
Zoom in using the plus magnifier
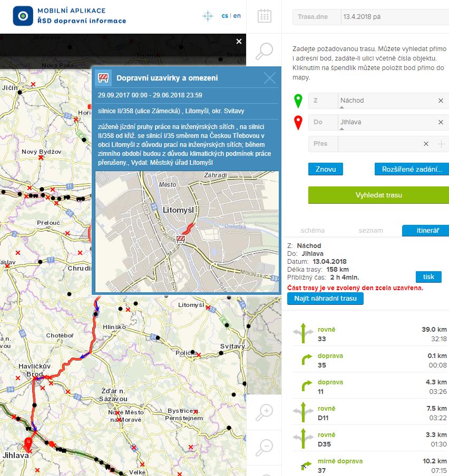(x=264, y=412)
